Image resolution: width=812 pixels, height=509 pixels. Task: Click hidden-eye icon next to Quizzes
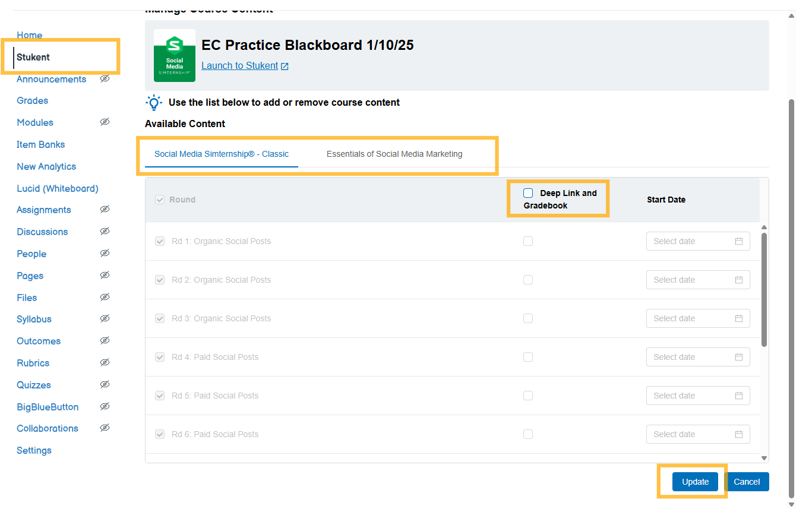click(x=105, y=384)
